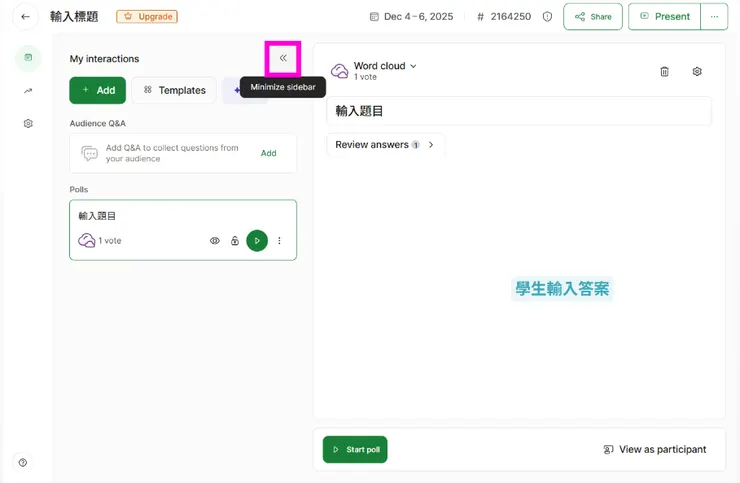This screenshot has height=483, width=740.
Task: Click the Start poll button
Action: pos(355,449)
